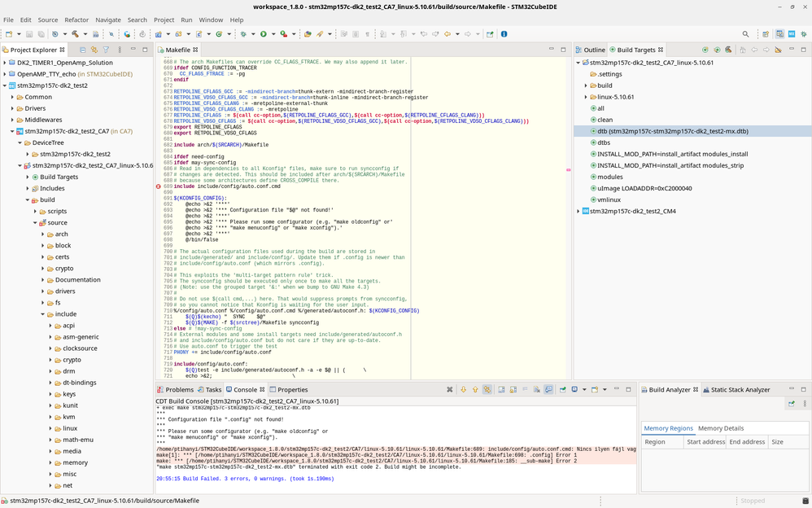Open the Properties tab

pos(289,390)
